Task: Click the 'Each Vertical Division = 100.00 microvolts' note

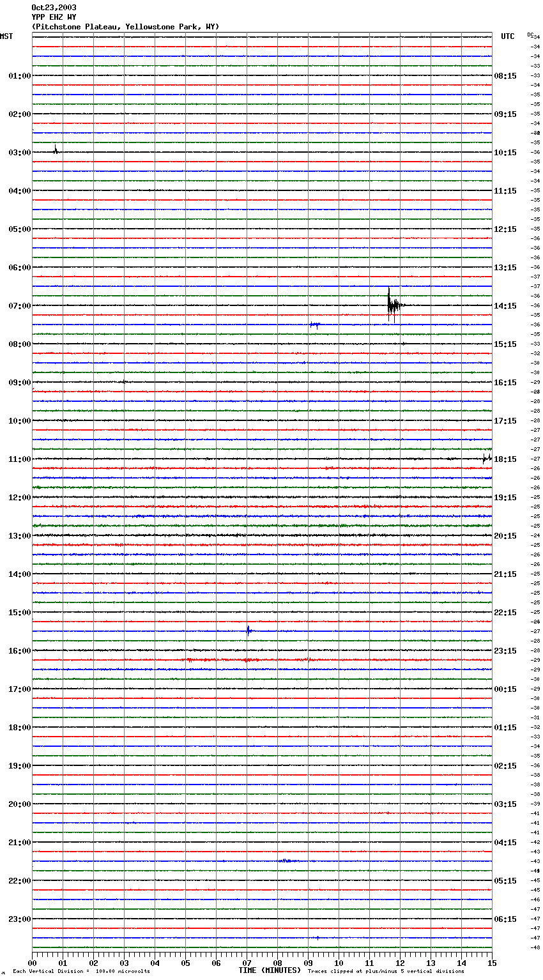Action: [x=82, y=972]
